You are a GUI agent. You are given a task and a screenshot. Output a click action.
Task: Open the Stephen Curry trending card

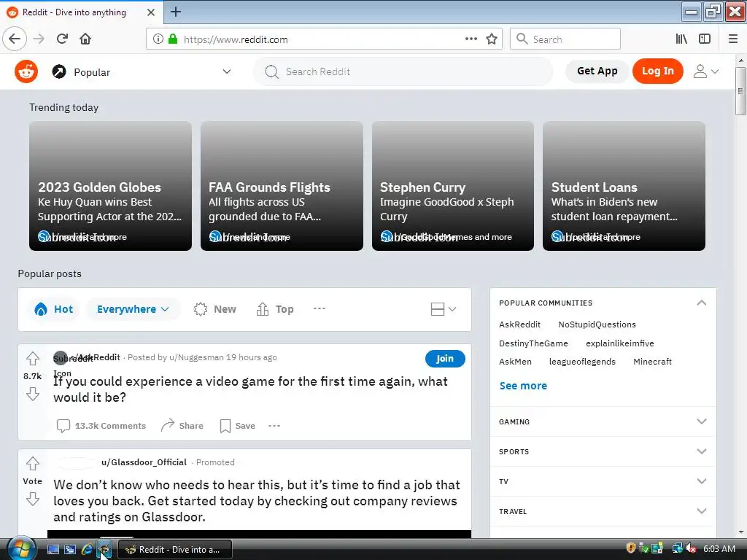[x=452, y=186]
